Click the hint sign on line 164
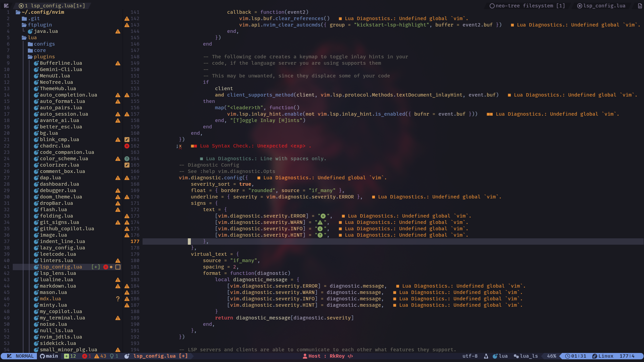This screenshot has height=362, width=644. point(127,159)
